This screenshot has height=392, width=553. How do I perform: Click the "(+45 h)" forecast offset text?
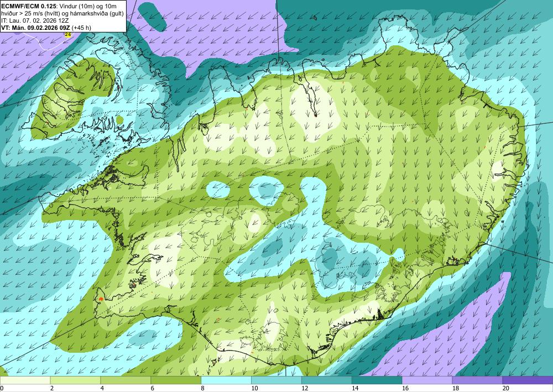(81, 28)
